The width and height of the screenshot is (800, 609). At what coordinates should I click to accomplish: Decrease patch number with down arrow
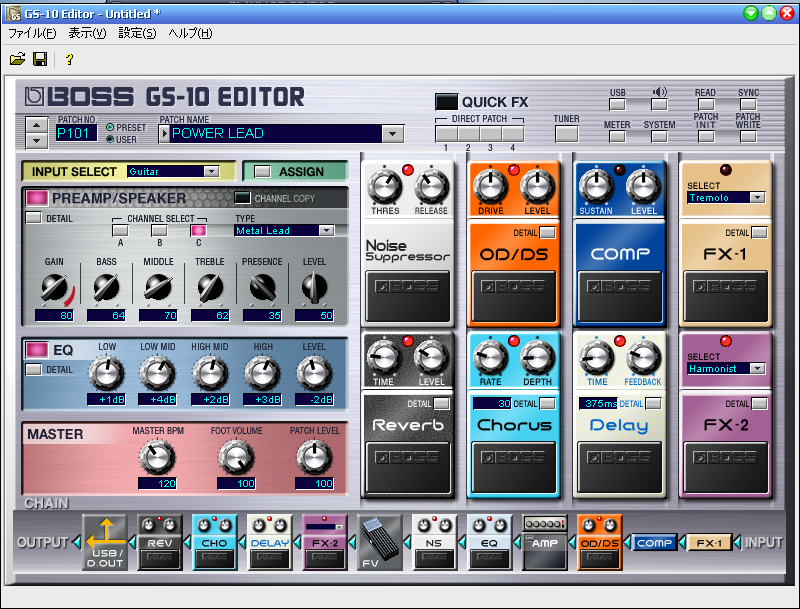pos(37,140)
